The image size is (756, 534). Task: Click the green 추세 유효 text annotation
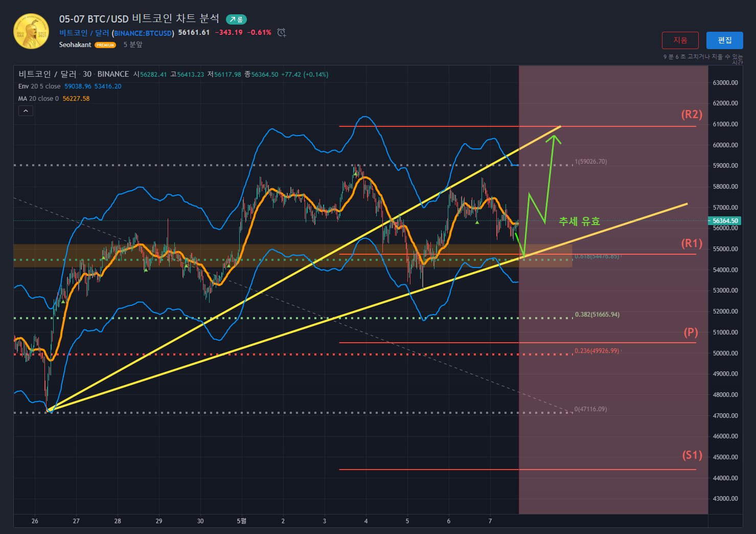coord(579,221)
